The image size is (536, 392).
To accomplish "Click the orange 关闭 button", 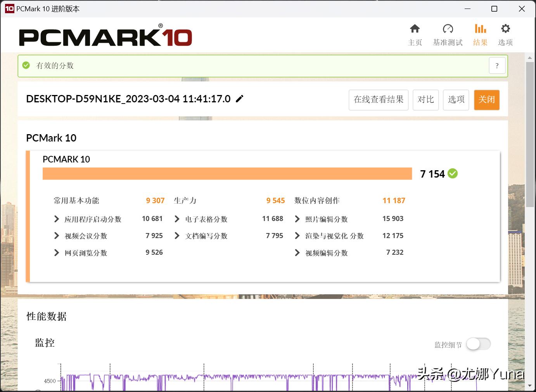I will (x=487, y=100).
